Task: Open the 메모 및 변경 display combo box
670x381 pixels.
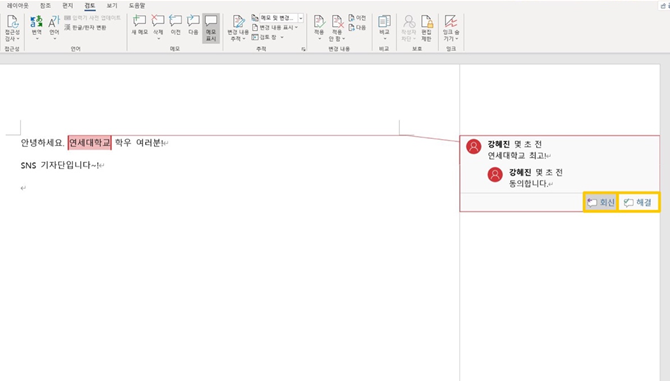Action: [281, 18]
